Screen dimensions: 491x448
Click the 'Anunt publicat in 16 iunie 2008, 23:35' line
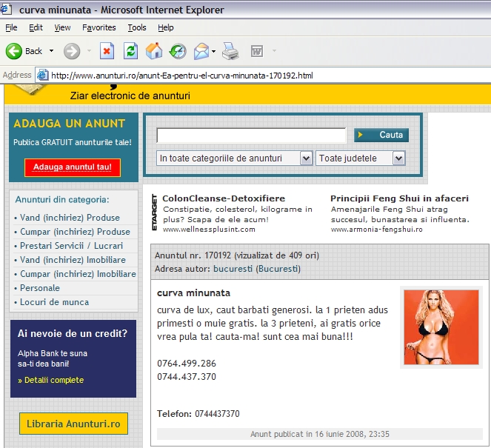tap(320, 434)
